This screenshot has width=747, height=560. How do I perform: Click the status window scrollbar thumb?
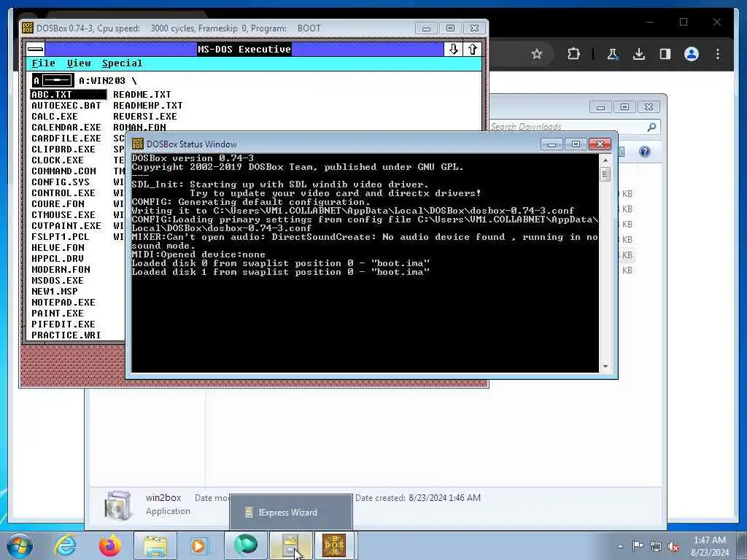tap(605, 174)
